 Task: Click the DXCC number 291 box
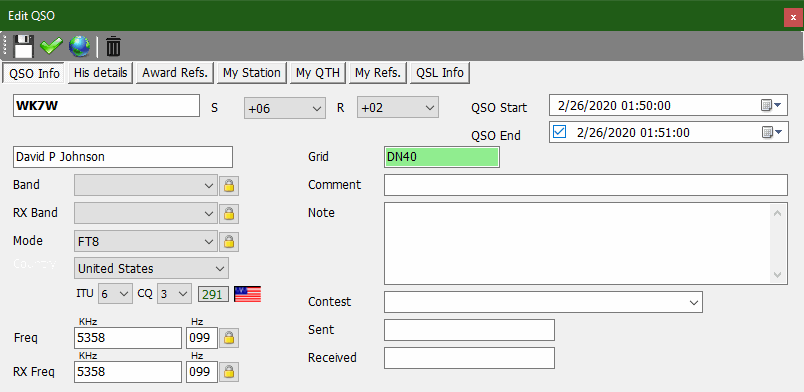click(x=213, y=295)
